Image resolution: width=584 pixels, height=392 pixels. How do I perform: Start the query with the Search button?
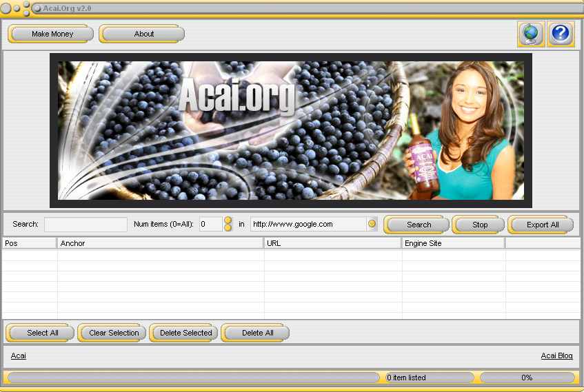click(x=416, y=225)
